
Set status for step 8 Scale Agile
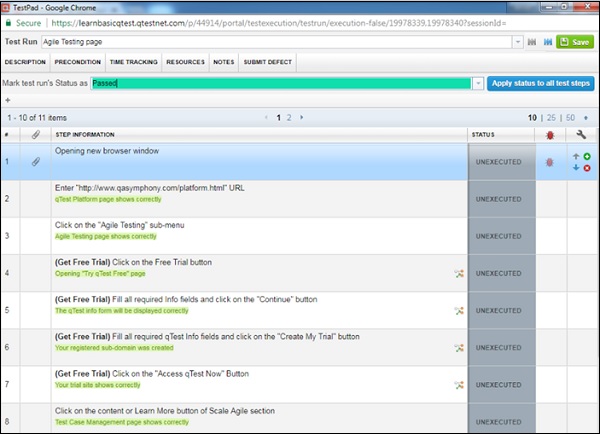501,419
